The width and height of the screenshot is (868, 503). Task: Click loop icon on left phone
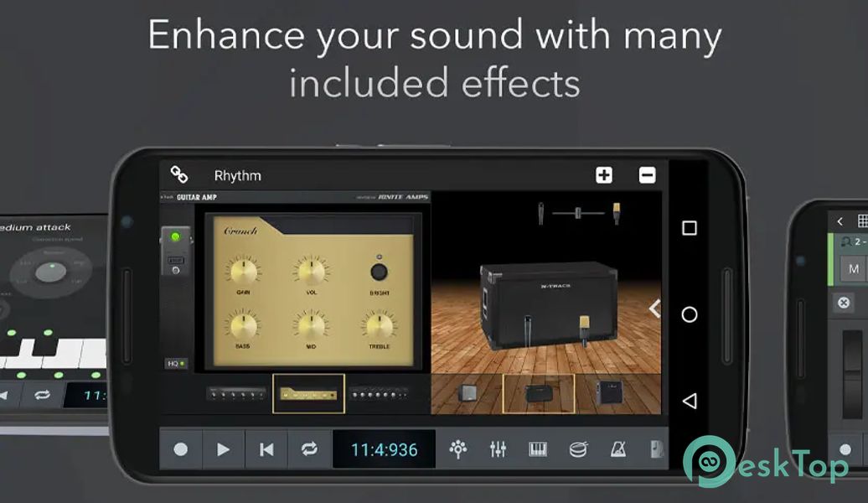click(x=42, y=394)
